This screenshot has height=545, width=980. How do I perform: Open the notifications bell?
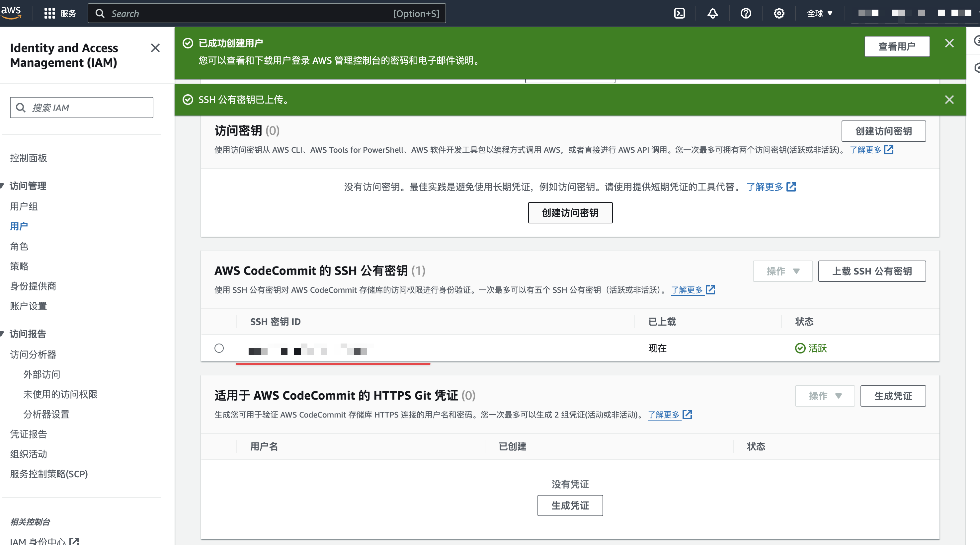click(x=712, y=14)
